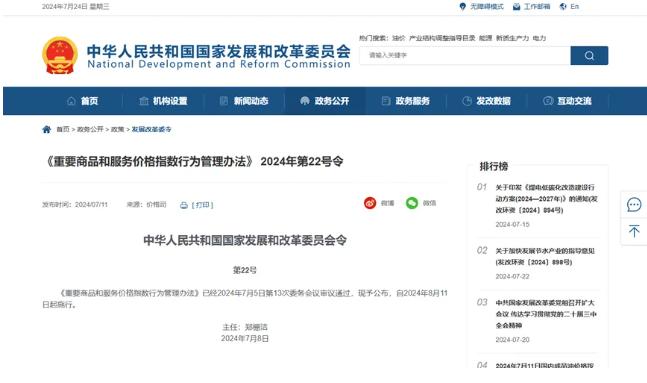
Task: Click the icon beside 政务服务
Action: 386,101
